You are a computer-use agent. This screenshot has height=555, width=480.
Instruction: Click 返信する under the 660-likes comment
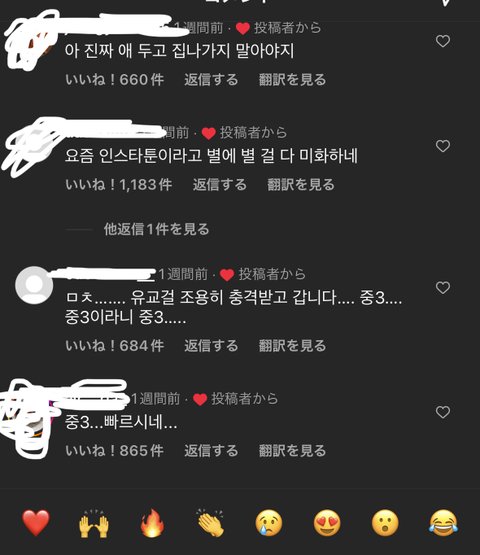[x=211, y=80]
